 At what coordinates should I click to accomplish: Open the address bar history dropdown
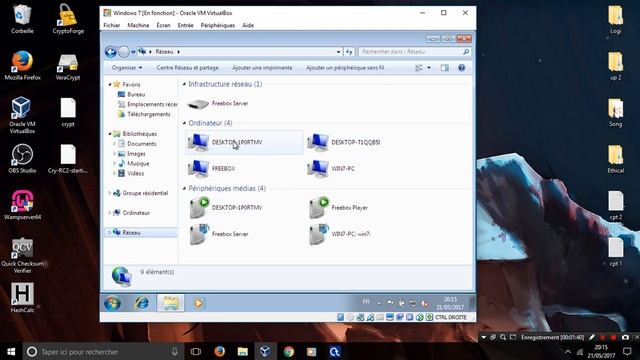point(338,52)
